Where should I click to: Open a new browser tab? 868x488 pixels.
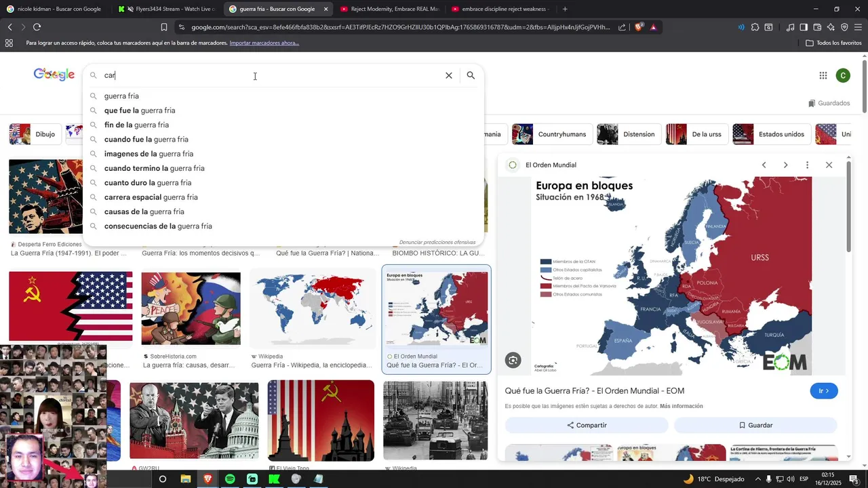[565, 9]
